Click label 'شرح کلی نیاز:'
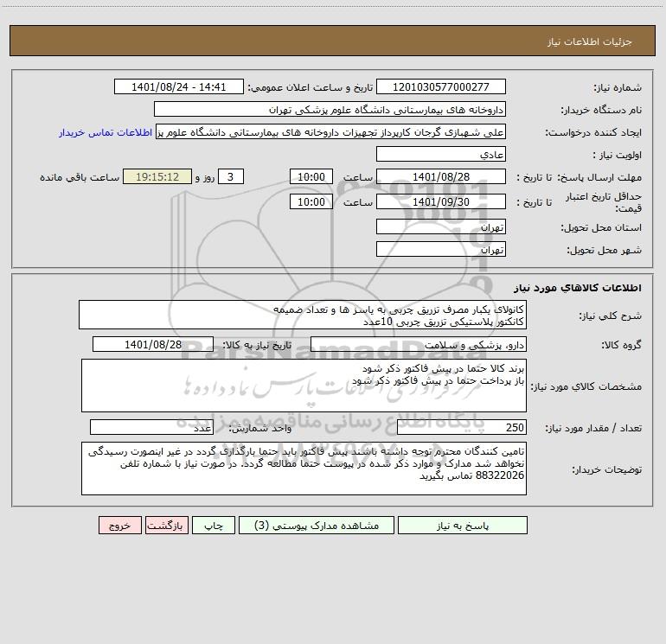 (x=611, y=316)
